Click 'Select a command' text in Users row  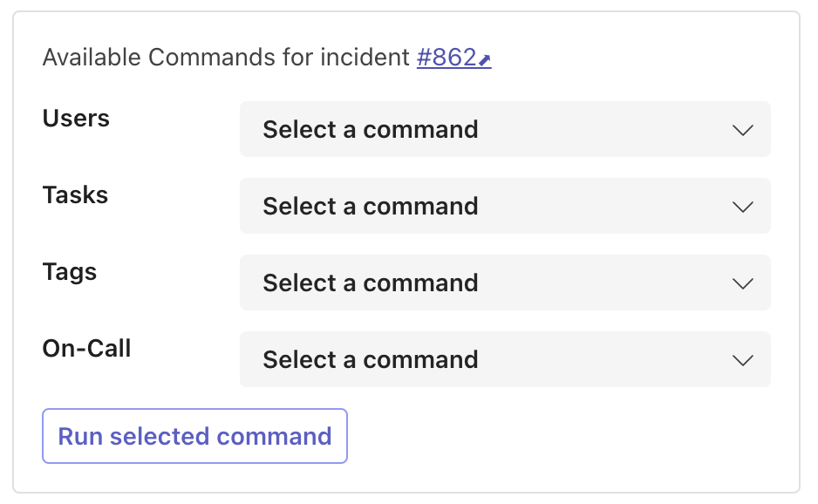click(371, 129)
